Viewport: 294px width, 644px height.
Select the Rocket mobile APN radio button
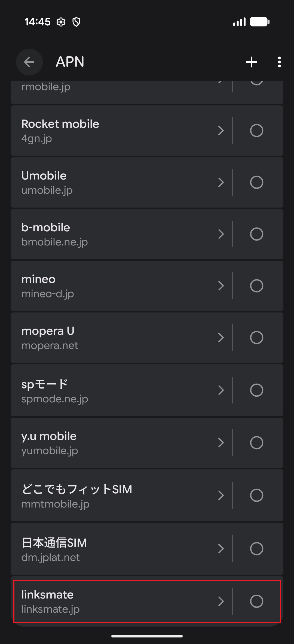(256, 130)
